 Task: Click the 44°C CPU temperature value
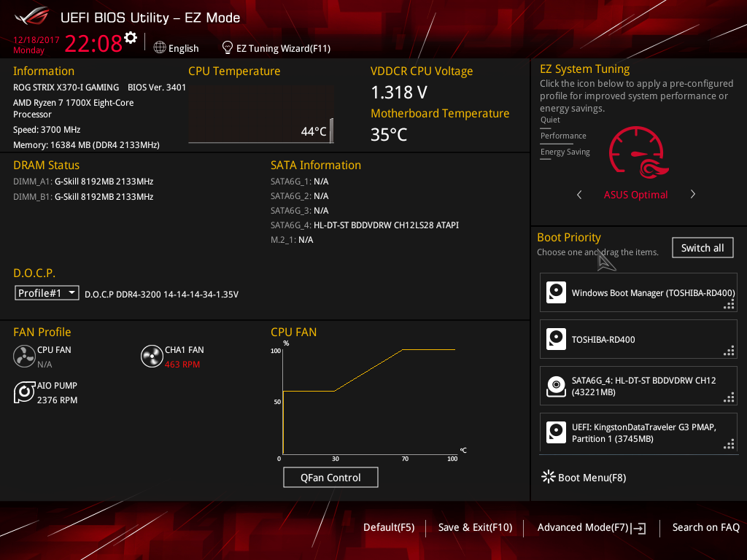[314, 131]
